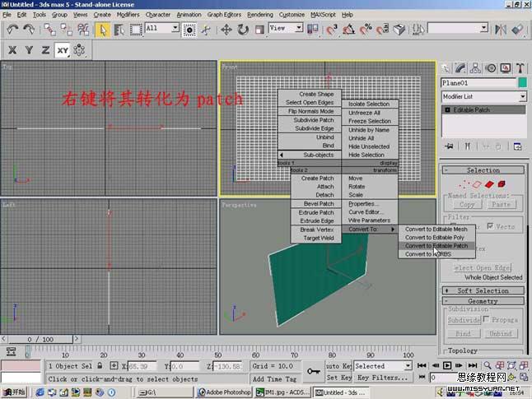The image size is (532, 399).
Task: Toggle the Vectors filter checkbox
Action: click(x=490, y=225)
